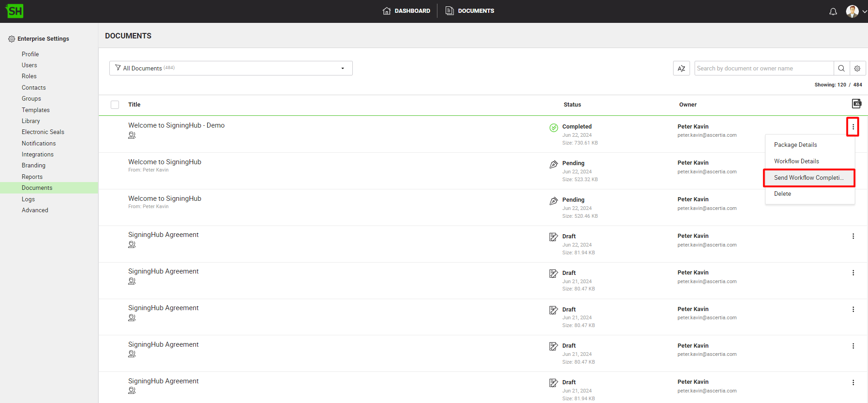Open document list settings gear

[x=857, y=68]
